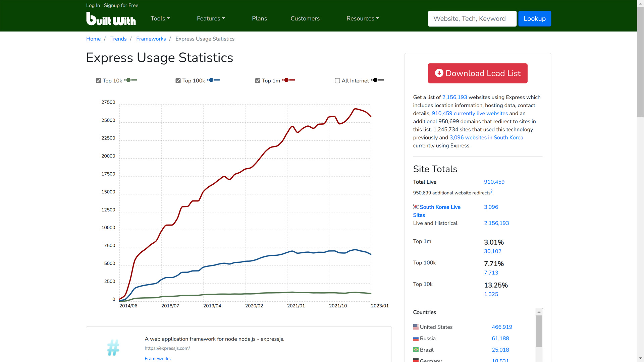Click the Frameworks category link below description
Image resolution: width=644 pixels, height=362 pixels.
tap(157, 359)
